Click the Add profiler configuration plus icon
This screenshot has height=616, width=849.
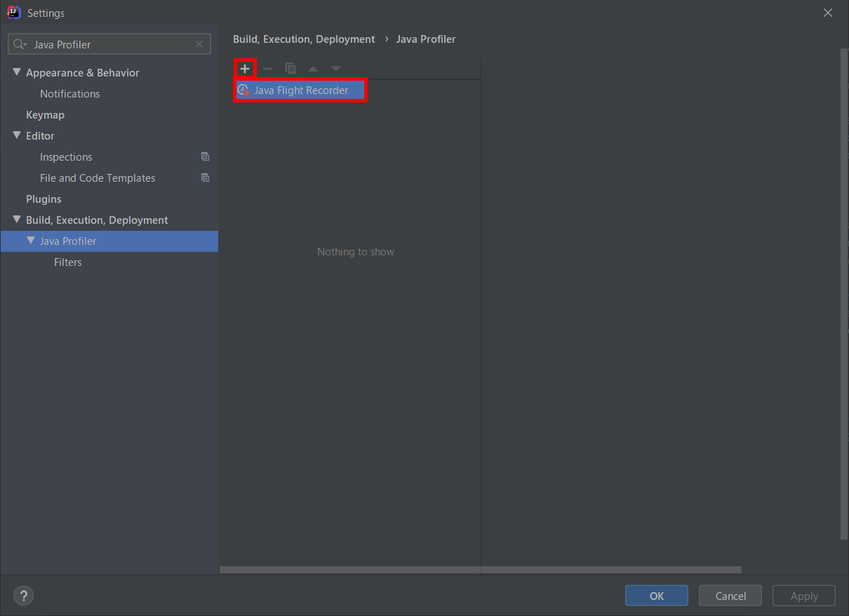click(245, 69)
